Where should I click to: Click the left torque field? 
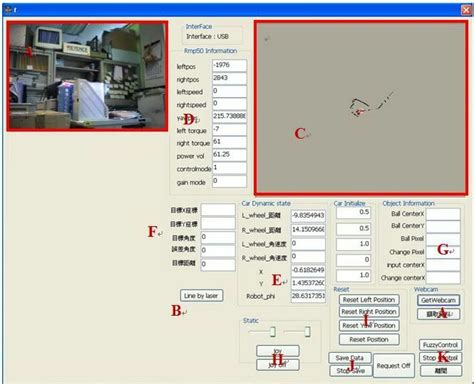[x=229, y=129]
